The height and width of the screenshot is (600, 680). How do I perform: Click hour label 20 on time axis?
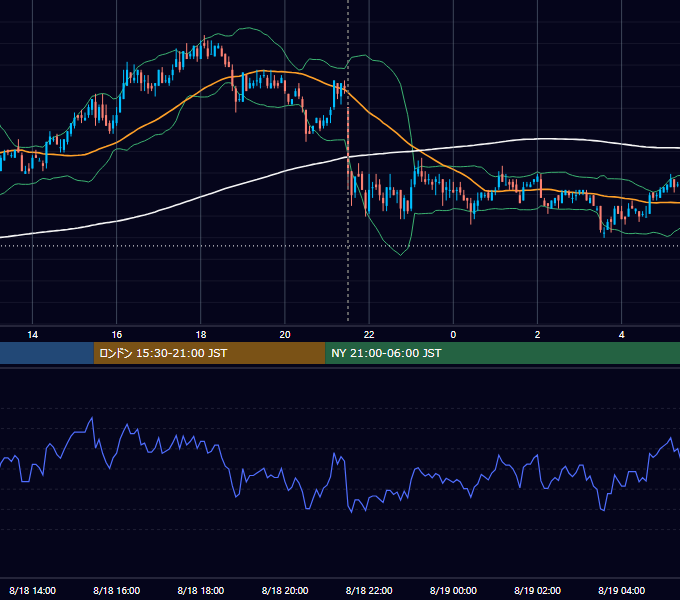[285, 335]
